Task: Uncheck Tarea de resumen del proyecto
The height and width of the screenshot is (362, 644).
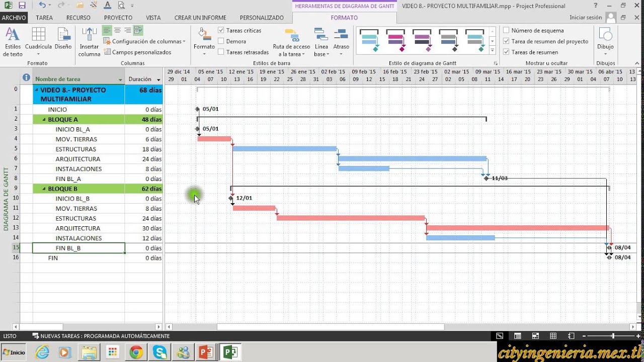Action: (x=506, y=41)
